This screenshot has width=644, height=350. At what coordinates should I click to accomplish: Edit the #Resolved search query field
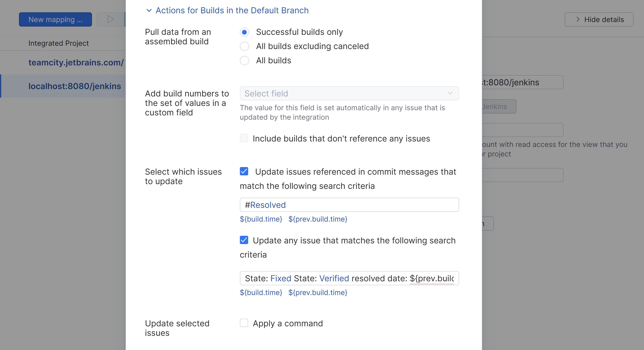[x=349, y=205]
